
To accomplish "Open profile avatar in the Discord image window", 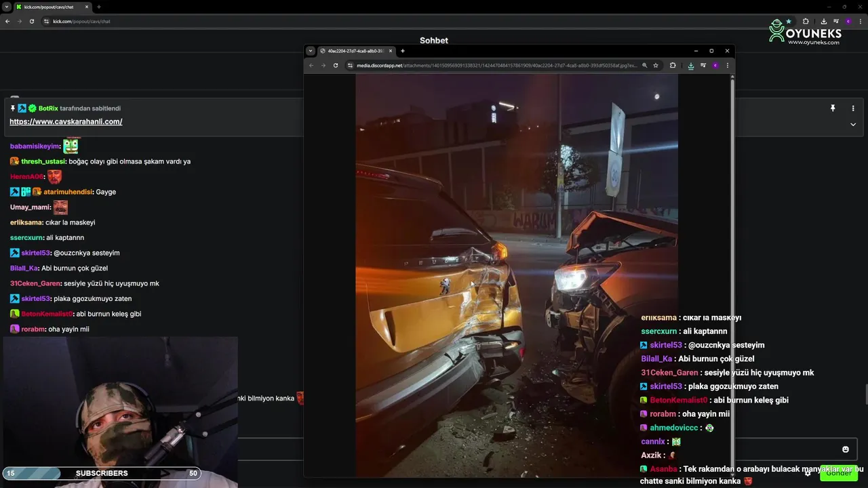I will (715, 66).
